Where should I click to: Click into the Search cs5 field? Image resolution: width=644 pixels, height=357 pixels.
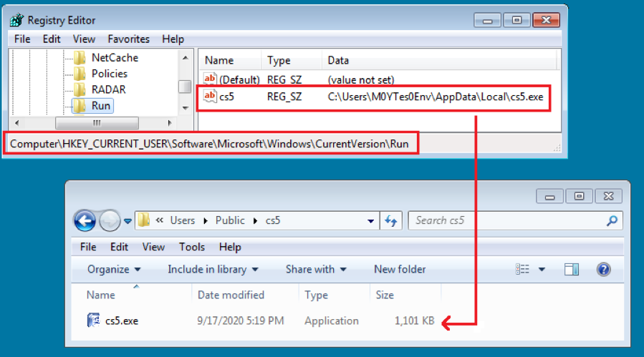[509, 221]
